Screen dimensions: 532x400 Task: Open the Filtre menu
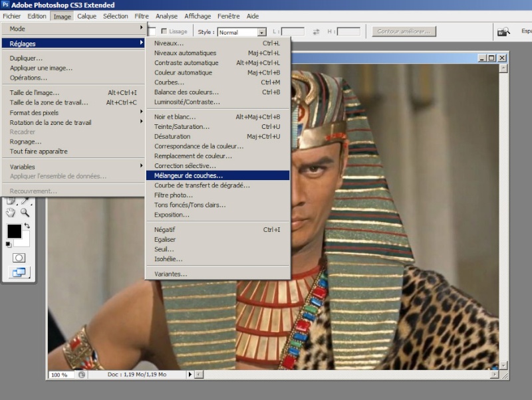click(142, 16)
